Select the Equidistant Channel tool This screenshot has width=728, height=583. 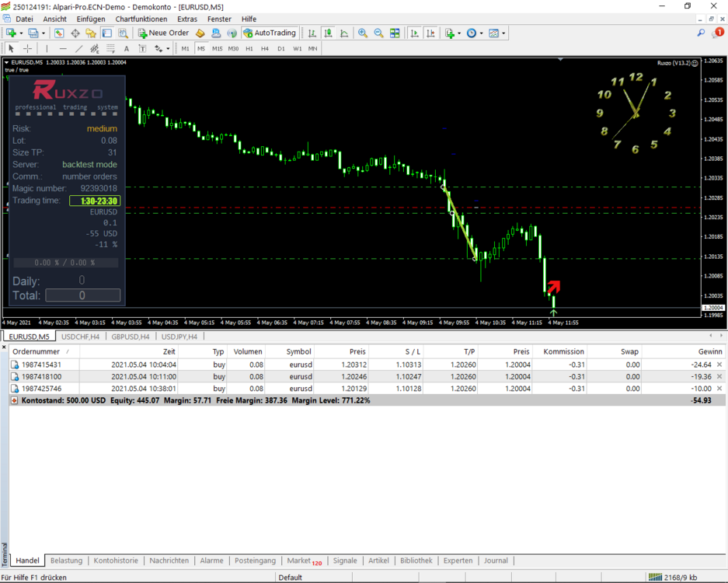point(95,48)
